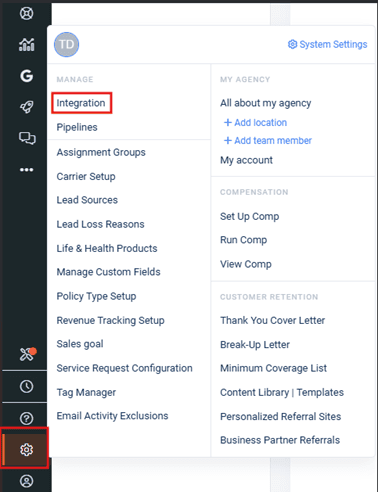Open Content Library | Templates
The image size is (378, 492).
coord(282,392)
